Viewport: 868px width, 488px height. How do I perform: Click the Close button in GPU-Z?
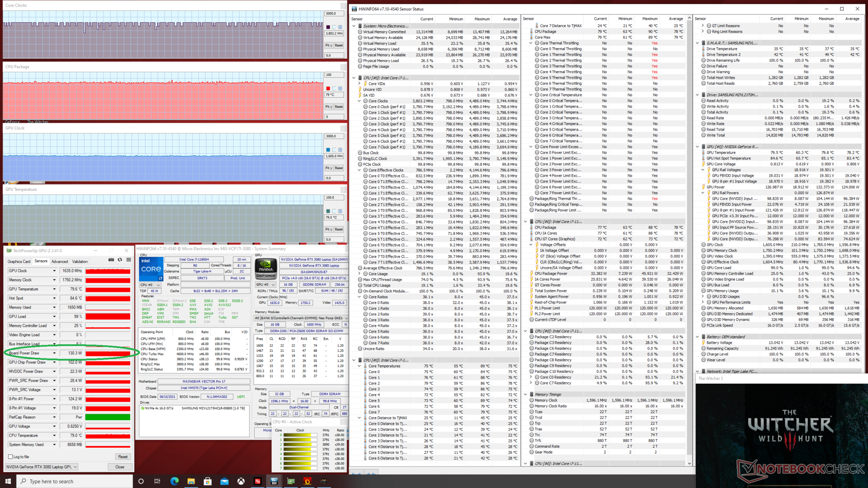(x=119, y=467)
